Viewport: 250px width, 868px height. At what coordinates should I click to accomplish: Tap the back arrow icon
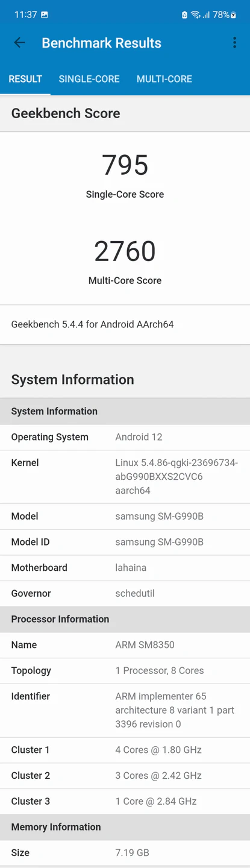[20, 43]
